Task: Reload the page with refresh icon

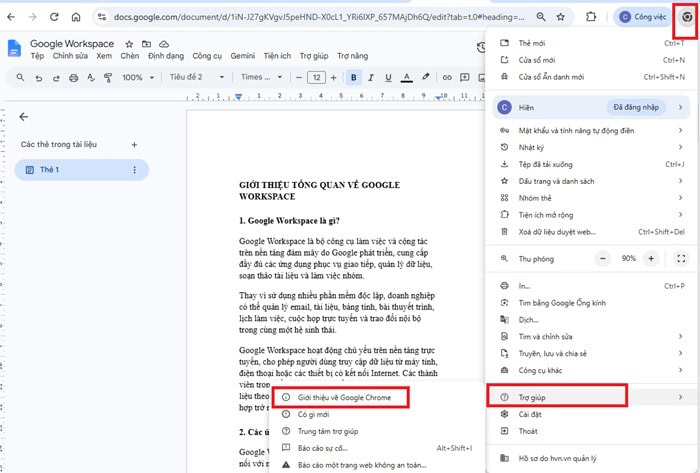Action: (54, 17)
